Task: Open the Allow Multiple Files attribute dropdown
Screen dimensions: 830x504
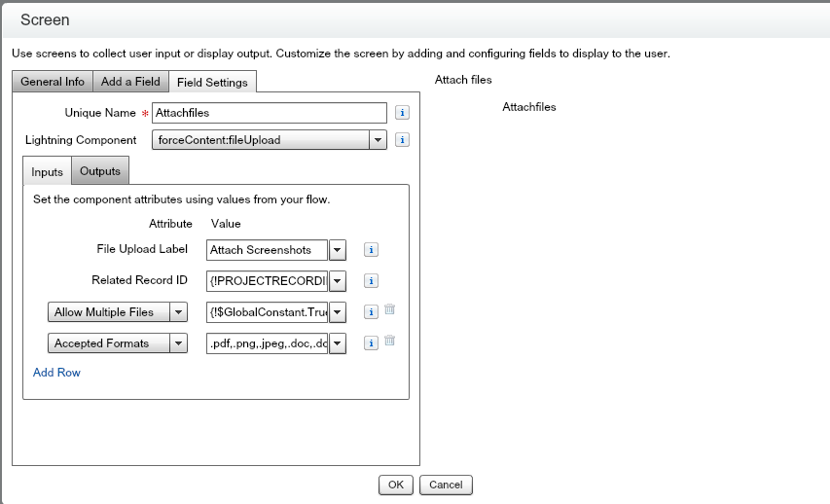Action: (x=178, y=312)
